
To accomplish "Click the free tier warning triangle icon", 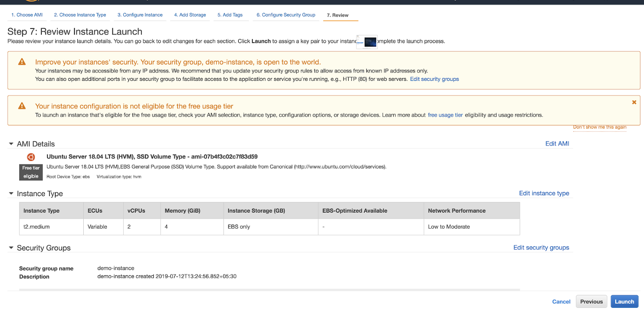I will click(22, 106).
